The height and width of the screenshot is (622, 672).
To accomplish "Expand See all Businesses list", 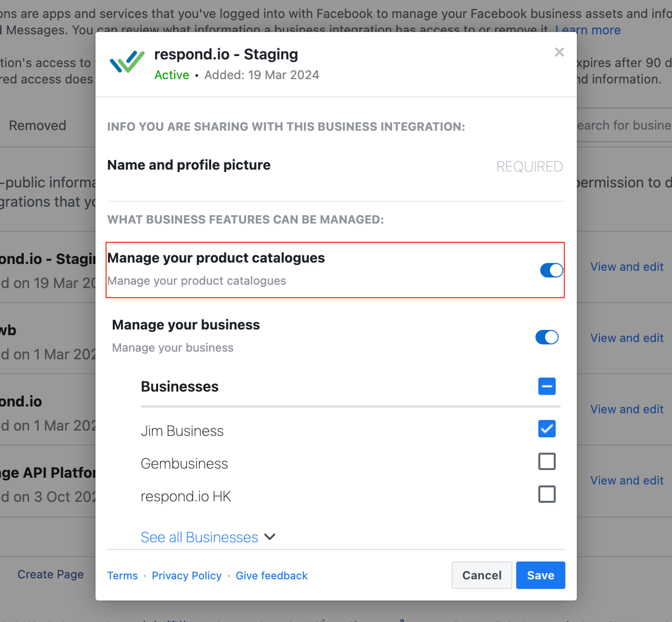I will coord(199,537).
